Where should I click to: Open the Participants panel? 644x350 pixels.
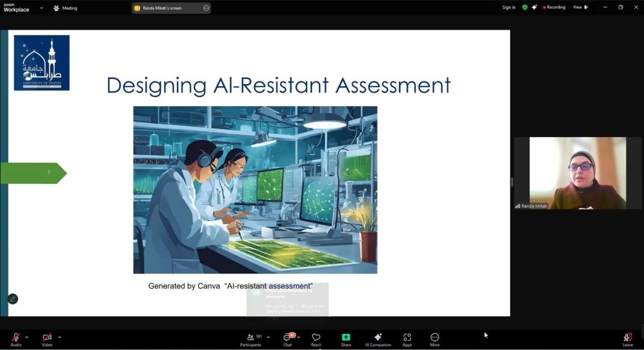(251, 338)
